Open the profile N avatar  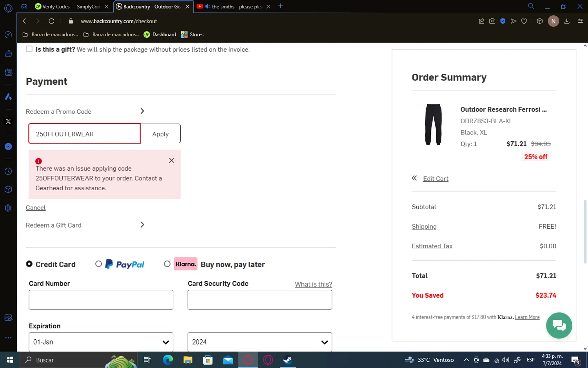click(x=554, y=21)
